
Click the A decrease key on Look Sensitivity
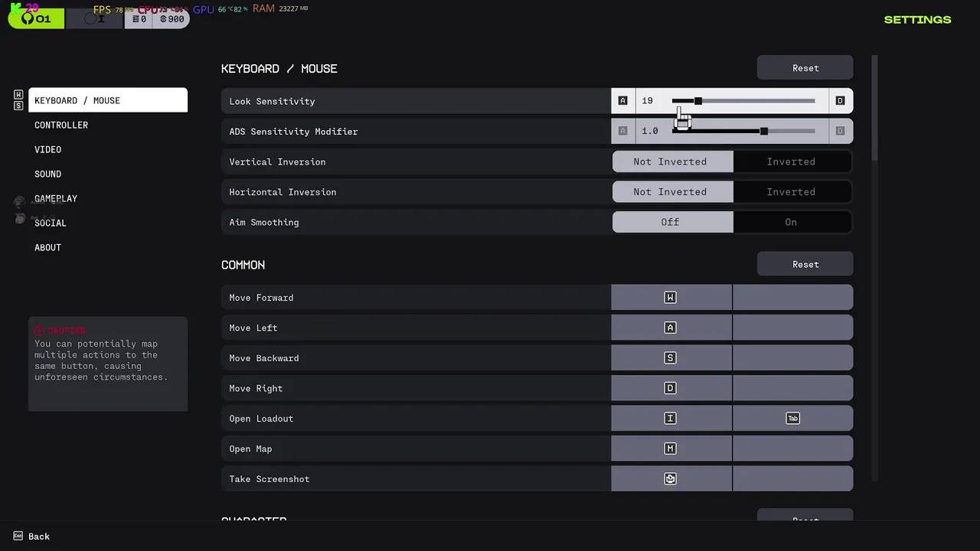click(622, 101)
